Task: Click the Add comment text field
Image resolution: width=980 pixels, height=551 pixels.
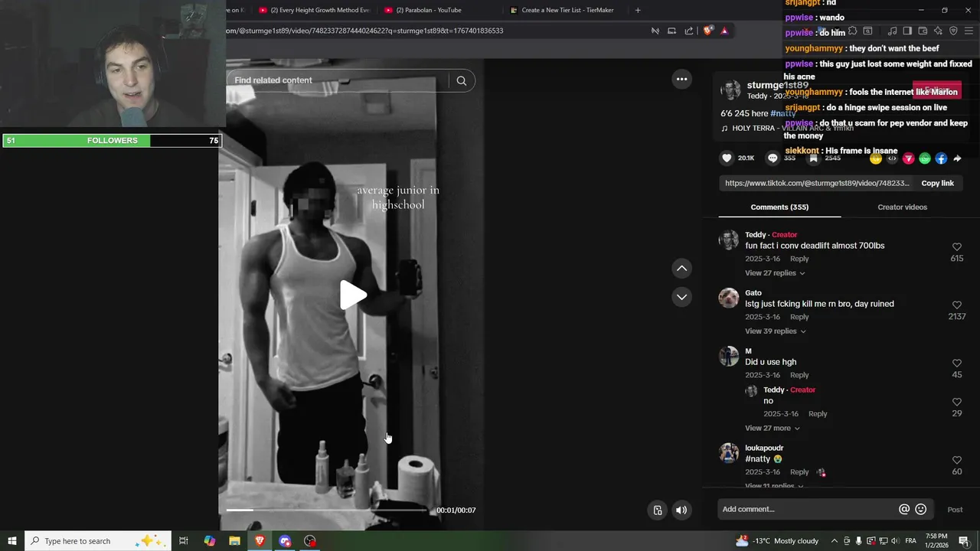Action: pyautogui.click(x=808, y=509)
